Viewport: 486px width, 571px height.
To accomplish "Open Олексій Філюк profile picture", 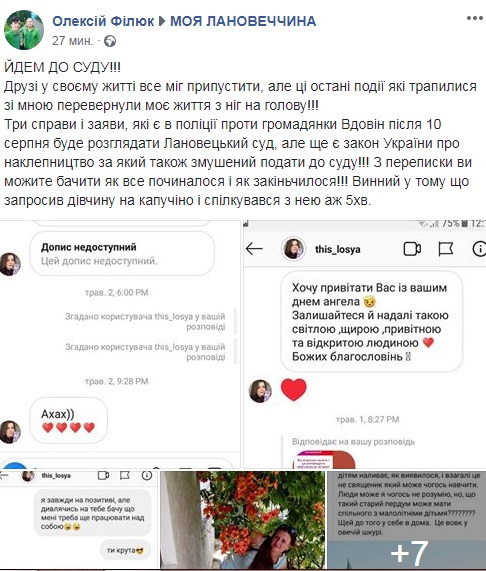I will [24, 29].
